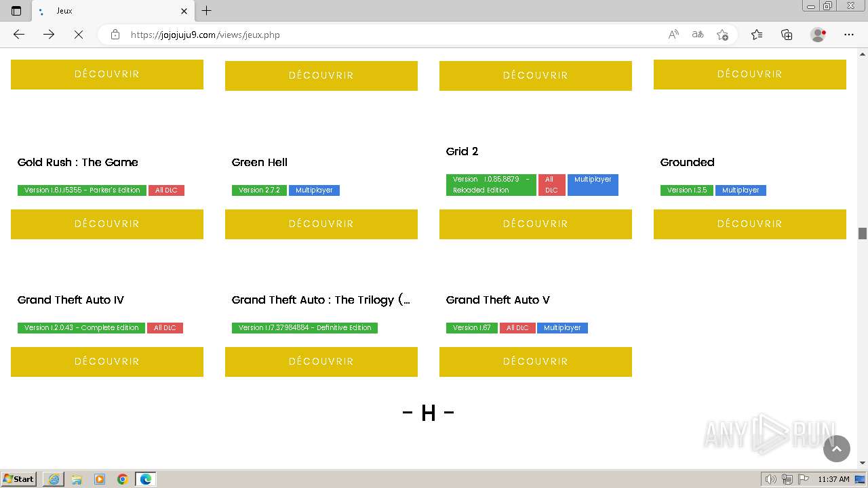Click Découvrir under Green Hell
868x488 pixels.
tap(321, 224)
